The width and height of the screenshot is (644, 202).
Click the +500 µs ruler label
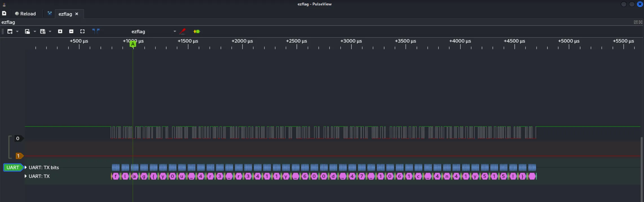point(79,41)
